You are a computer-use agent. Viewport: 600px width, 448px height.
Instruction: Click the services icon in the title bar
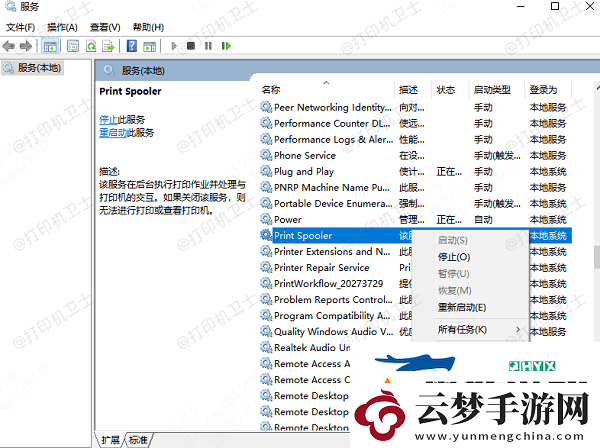point(10,6)
